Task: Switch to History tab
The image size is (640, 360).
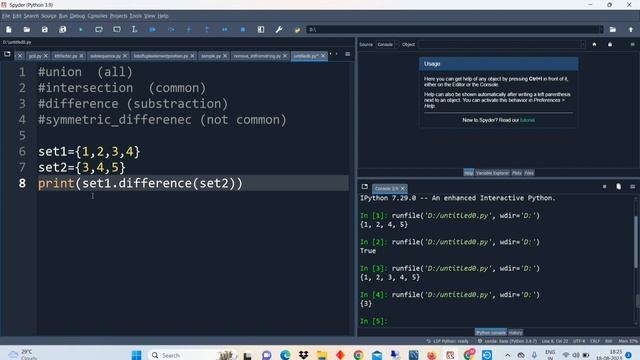Action: click(x=516, y=333)
